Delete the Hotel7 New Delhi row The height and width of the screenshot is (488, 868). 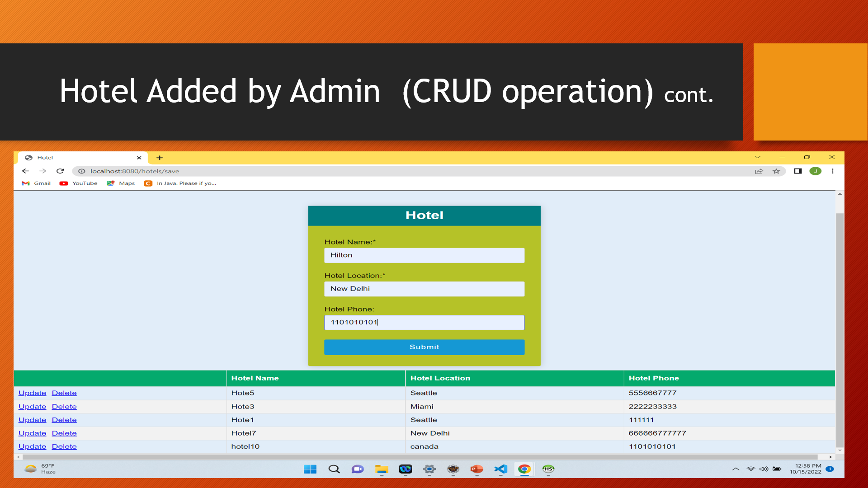pyautogui.click(x=64, y=433)
